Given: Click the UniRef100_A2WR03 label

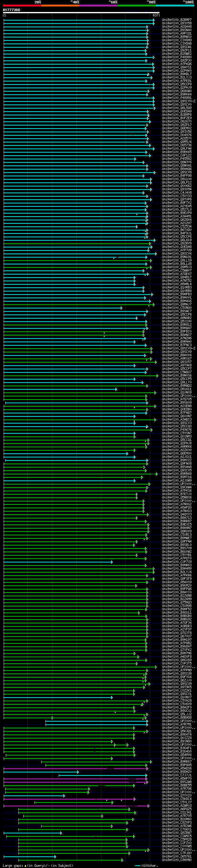Looking at the screenshot, I should click(176, 805).
